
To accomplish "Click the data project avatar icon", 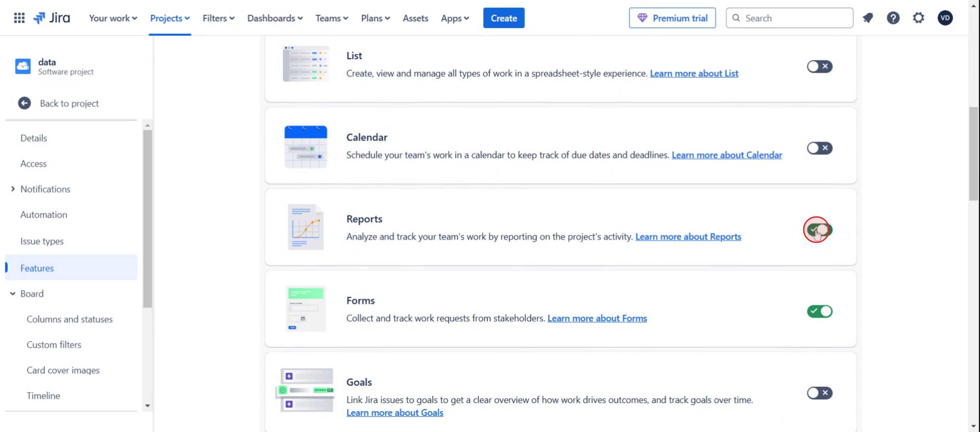I will coord(23,66).
